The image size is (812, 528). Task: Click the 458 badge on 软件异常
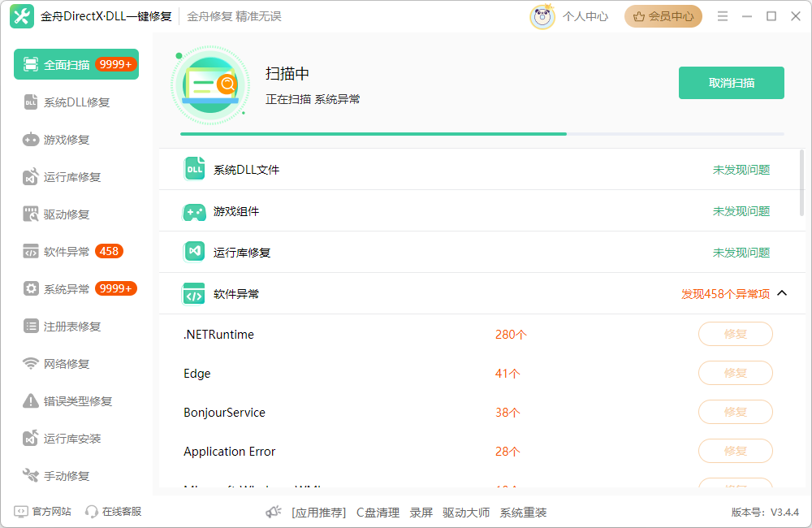point(109,251)
